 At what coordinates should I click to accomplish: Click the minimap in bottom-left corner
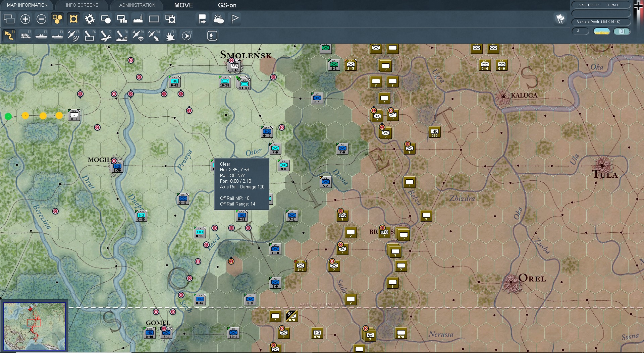pyautogui.click(x=34, y=326)
